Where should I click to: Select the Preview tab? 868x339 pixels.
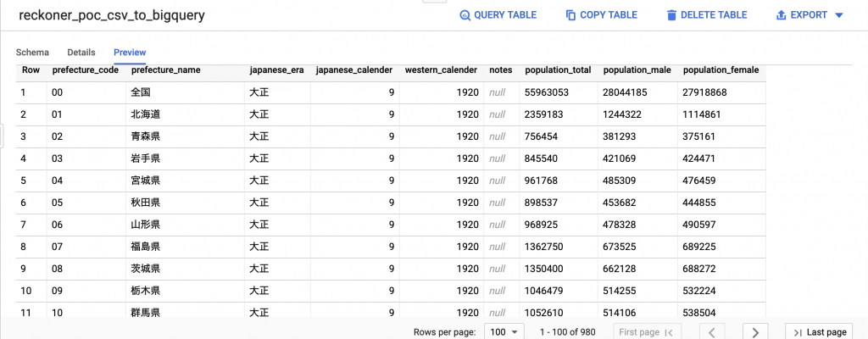(x=130, y=53)
